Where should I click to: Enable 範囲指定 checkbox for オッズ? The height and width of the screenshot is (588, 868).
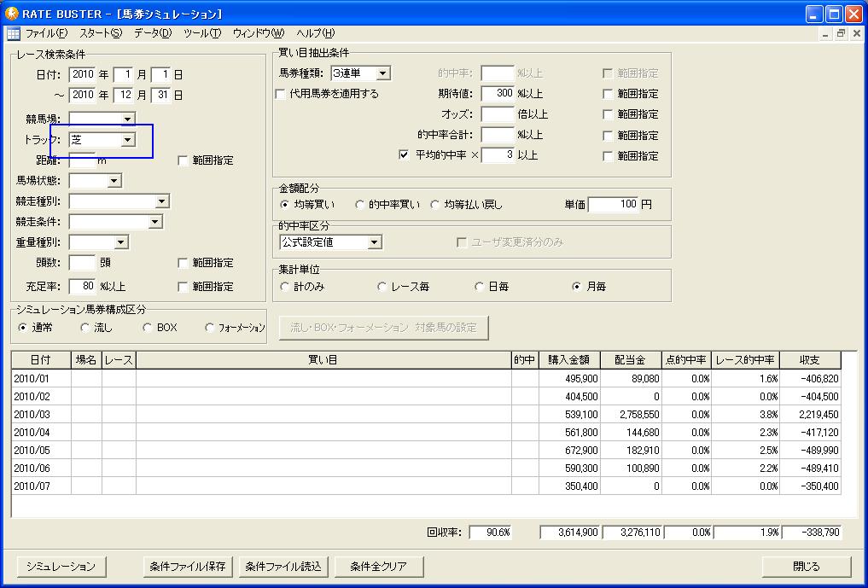pyautogui.click(x=608, y=114)
